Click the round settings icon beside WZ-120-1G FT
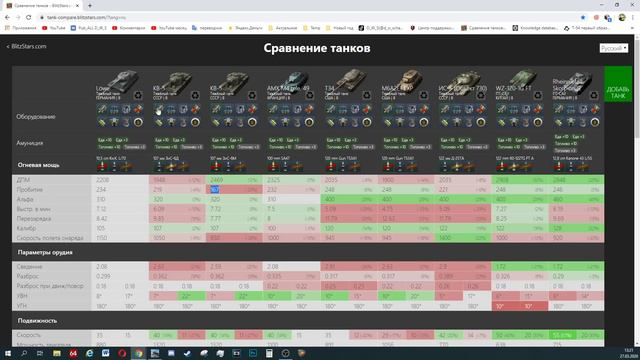 (x=538, y=95)
